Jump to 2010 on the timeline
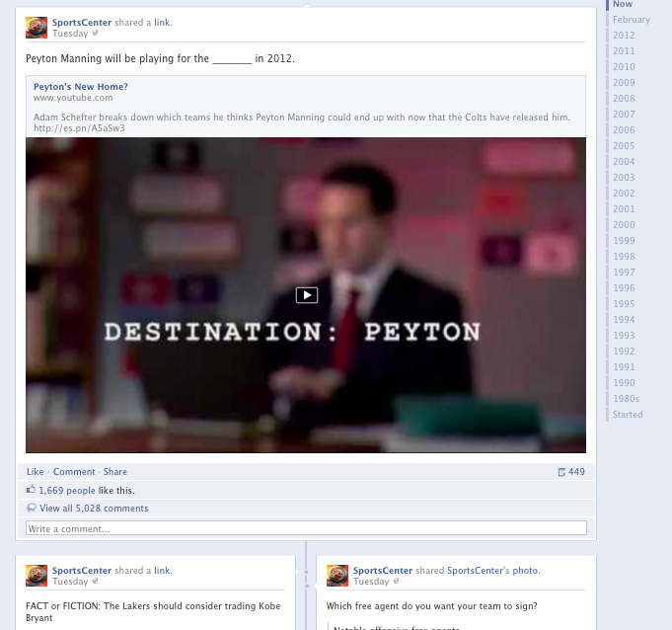 624,67
